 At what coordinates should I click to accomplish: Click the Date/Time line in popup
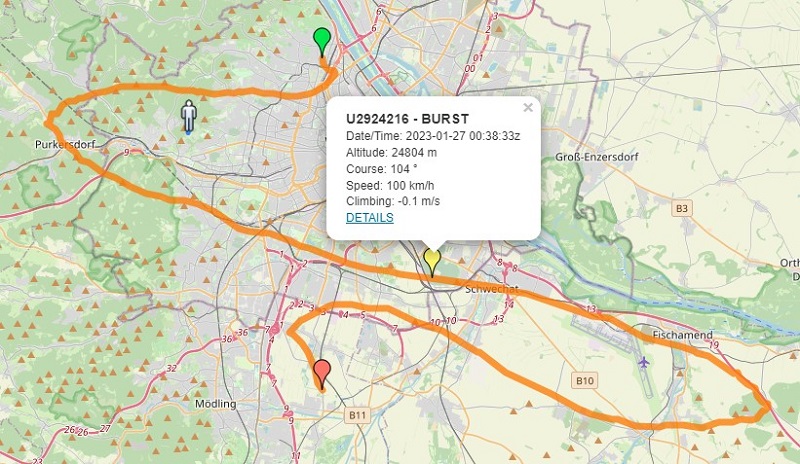433,136
